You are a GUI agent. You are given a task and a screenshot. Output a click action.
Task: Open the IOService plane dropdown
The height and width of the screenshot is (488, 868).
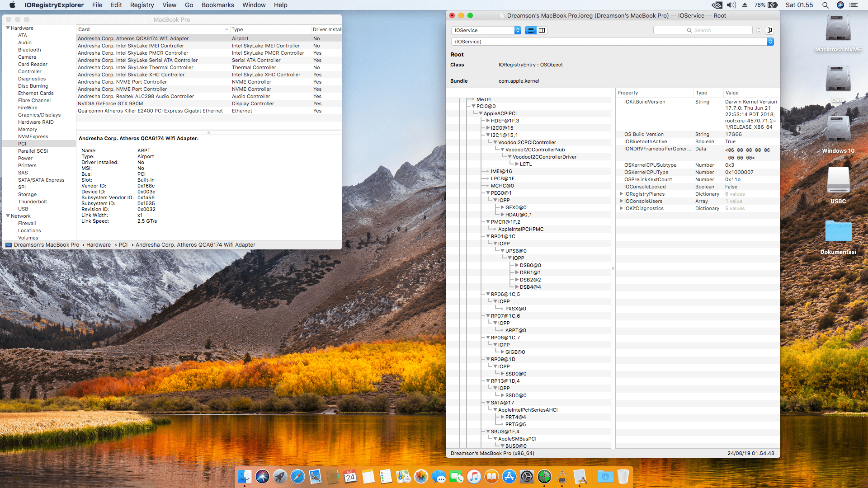486,30
